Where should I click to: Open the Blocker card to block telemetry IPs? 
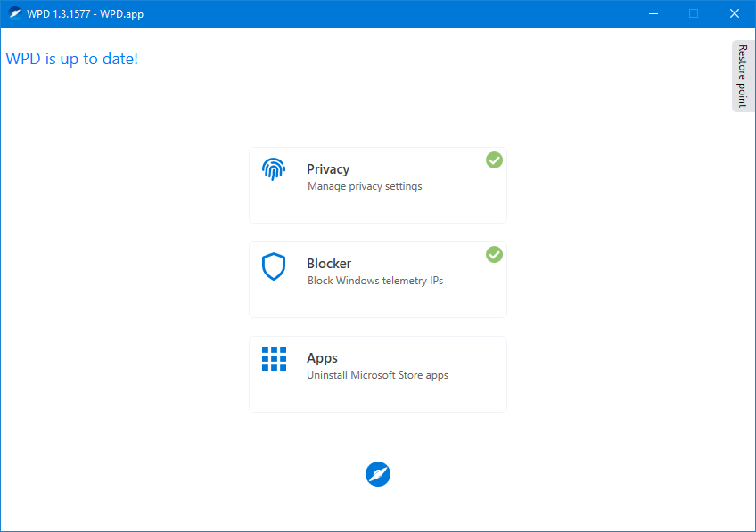378,279
